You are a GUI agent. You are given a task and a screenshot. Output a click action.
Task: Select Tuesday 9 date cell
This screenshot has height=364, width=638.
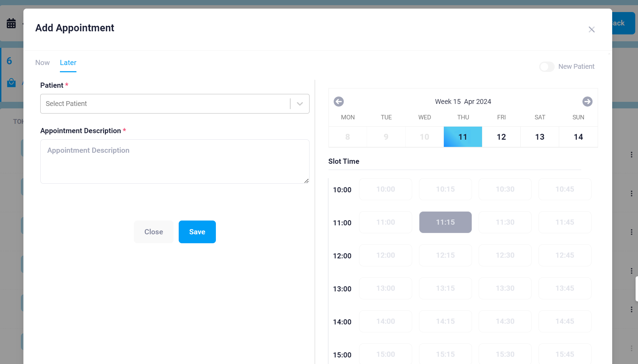[386, 137]
